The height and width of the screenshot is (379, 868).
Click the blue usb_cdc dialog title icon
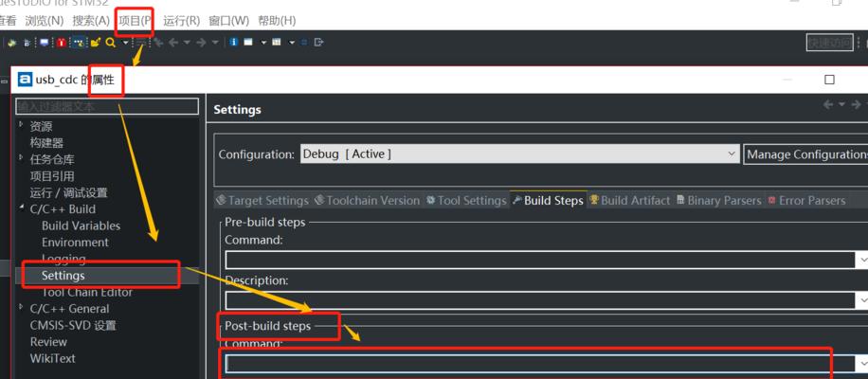(x=24, y=80)
